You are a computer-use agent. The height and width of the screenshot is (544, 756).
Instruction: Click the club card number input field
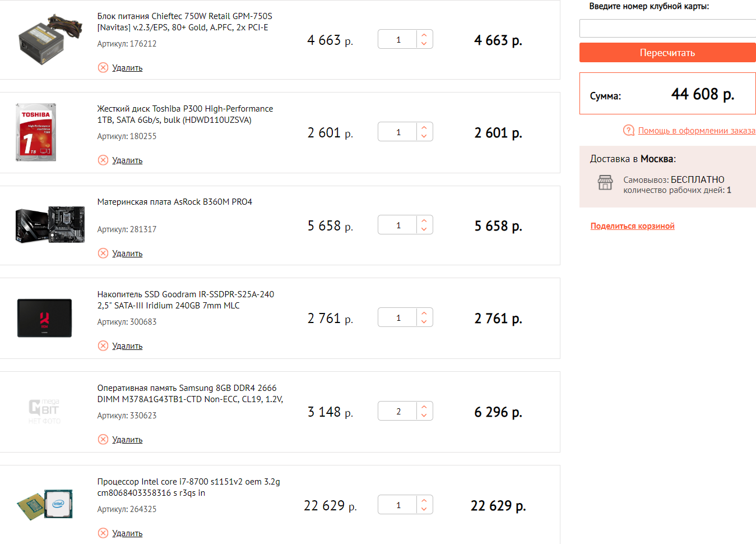667,29
